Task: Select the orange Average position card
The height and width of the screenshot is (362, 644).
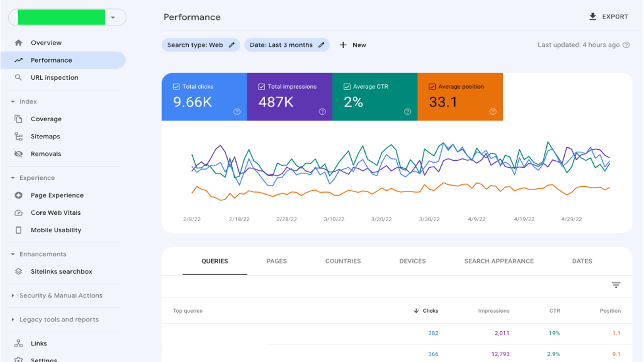Action: tap(460, 97)
